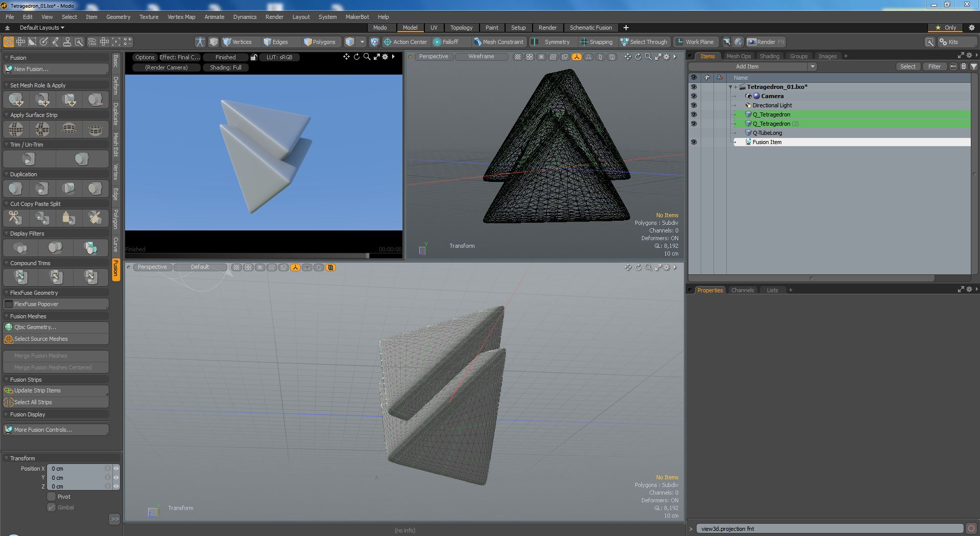
Task: Click the Position X input field
Action: pos(77,469)
